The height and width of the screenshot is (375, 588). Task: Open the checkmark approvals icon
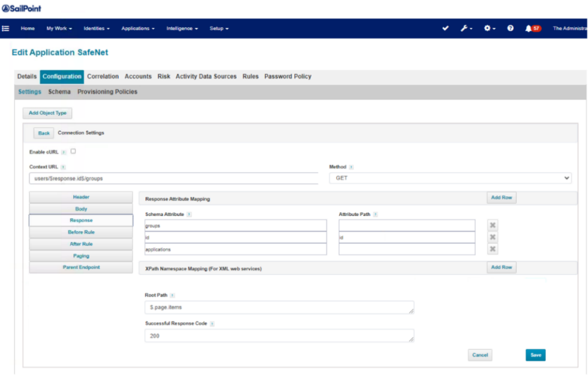coord(445,28)
